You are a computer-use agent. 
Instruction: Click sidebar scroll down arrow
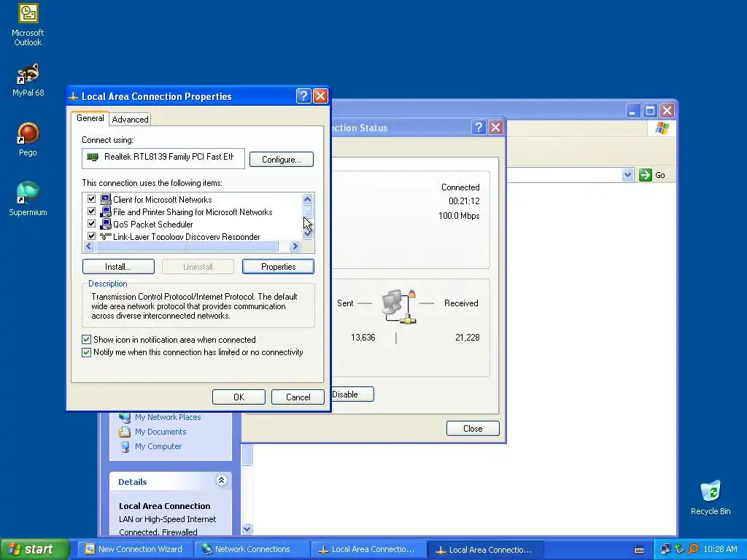point(247,529)
